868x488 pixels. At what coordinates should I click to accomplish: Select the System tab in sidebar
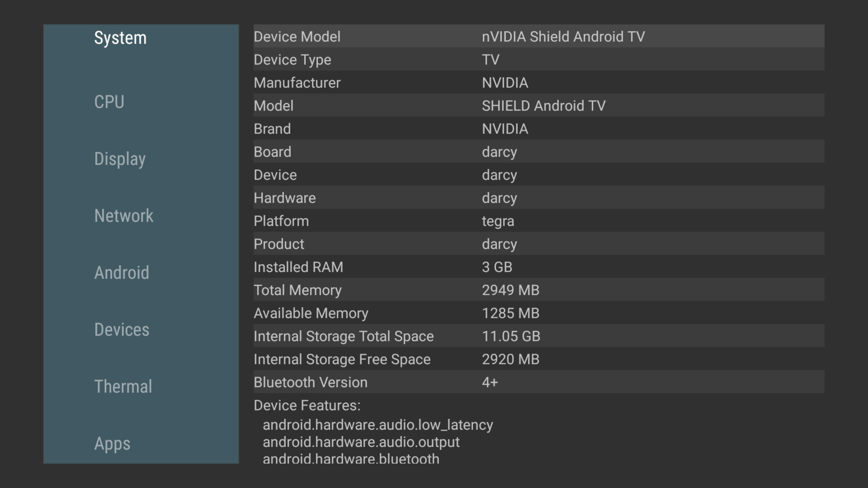tap(120, 38)
